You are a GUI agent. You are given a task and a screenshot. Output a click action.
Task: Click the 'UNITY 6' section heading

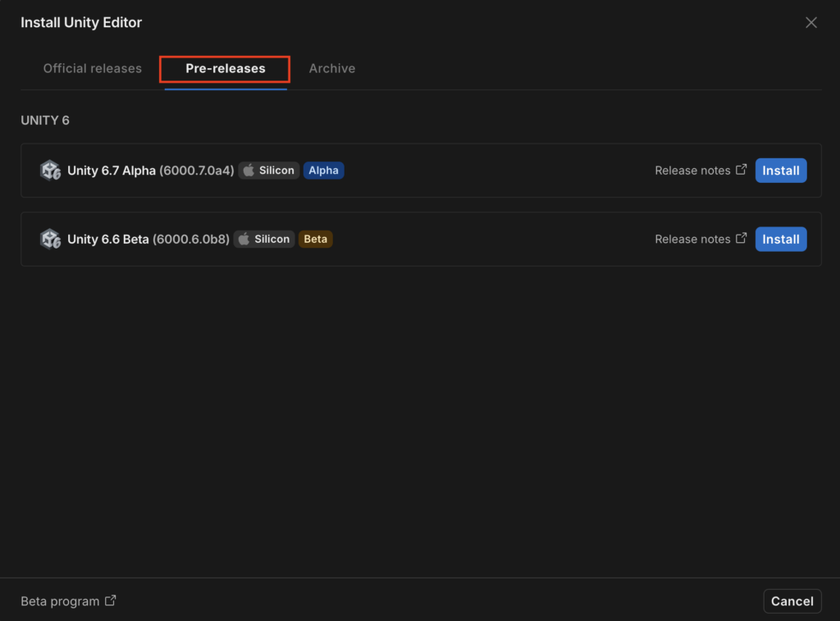click(45, 120)
